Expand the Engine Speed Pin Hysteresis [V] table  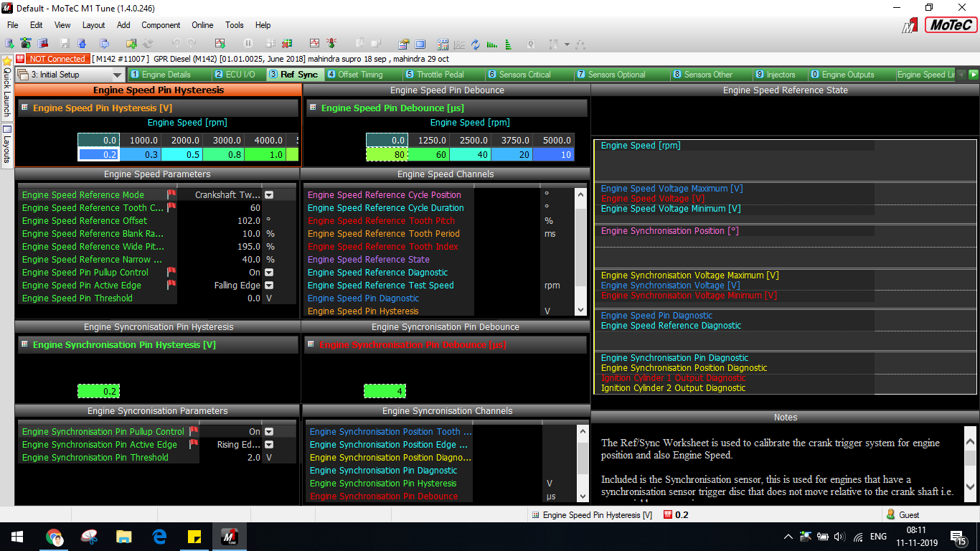point(24,108)
